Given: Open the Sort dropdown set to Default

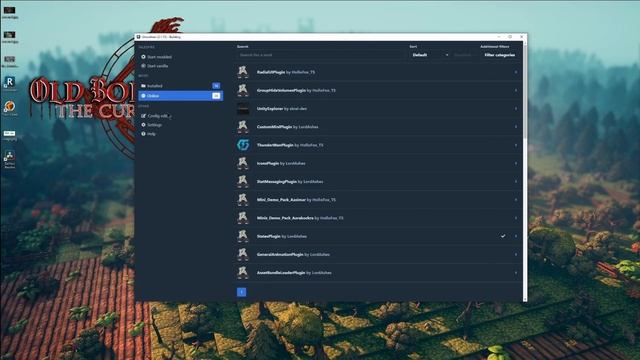Looking at the screenshot, I should coord(429,55).
